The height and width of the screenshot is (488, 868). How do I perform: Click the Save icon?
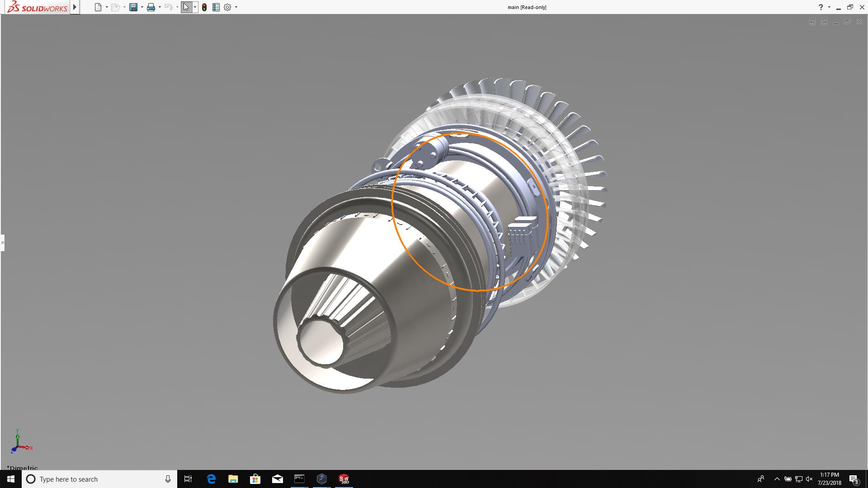133,7
